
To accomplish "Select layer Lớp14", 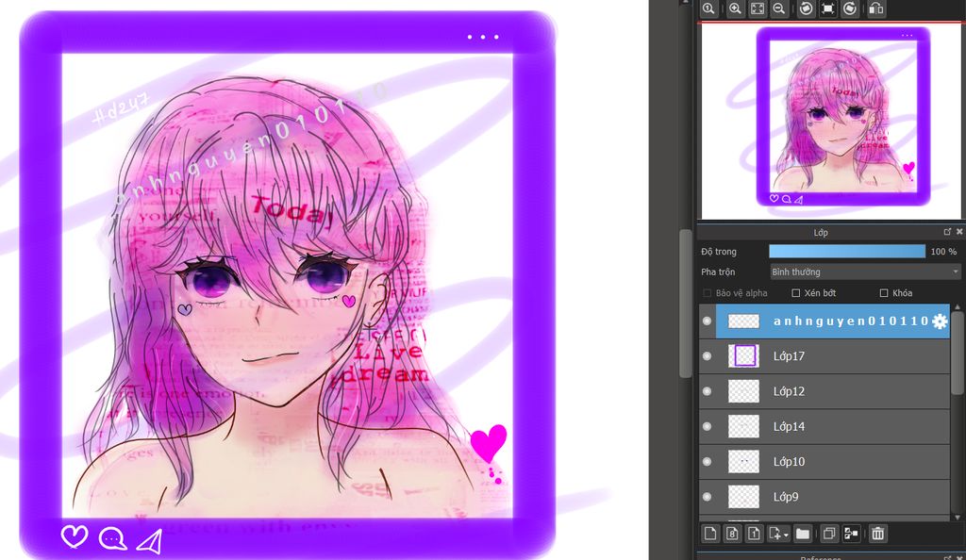I will click(832, 426).
